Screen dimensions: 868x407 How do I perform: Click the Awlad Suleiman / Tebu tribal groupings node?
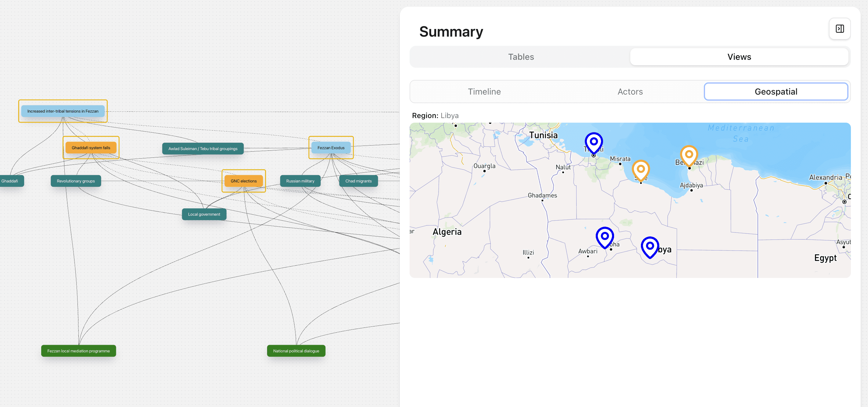203,149
